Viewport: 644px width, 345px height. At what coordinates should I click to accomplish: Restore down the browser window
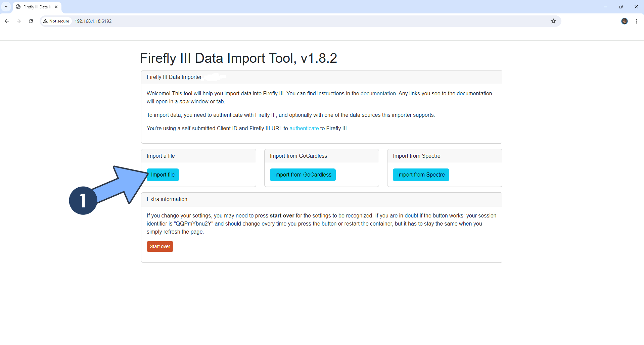coord(620,7)
